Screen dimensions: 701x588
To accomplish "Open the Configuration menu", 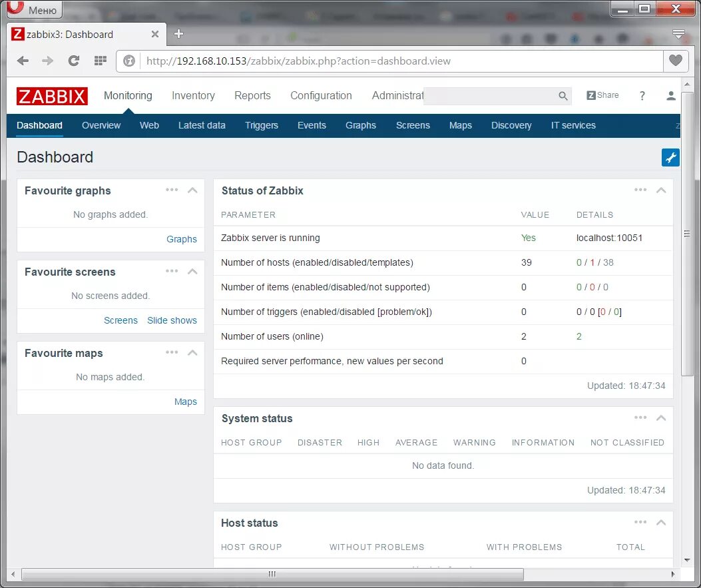I will point(321,96).
